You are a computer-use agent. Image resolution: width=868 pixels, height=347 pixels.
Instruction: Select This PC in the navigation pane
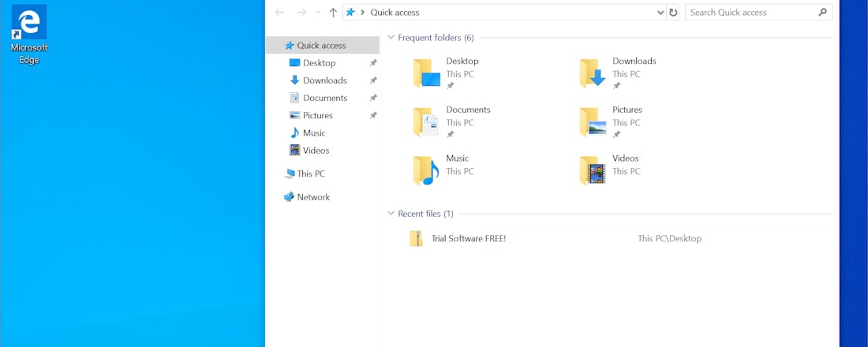point(311,173)
